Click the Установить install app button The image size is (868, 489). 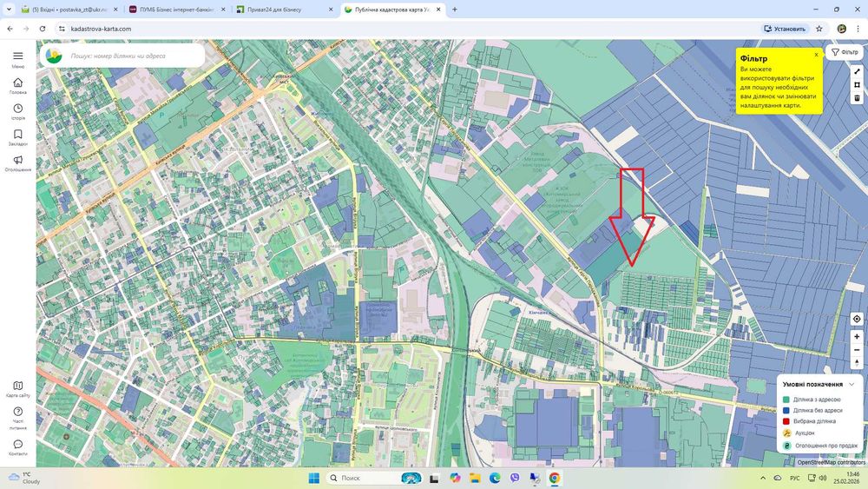[x=785, y=29]
